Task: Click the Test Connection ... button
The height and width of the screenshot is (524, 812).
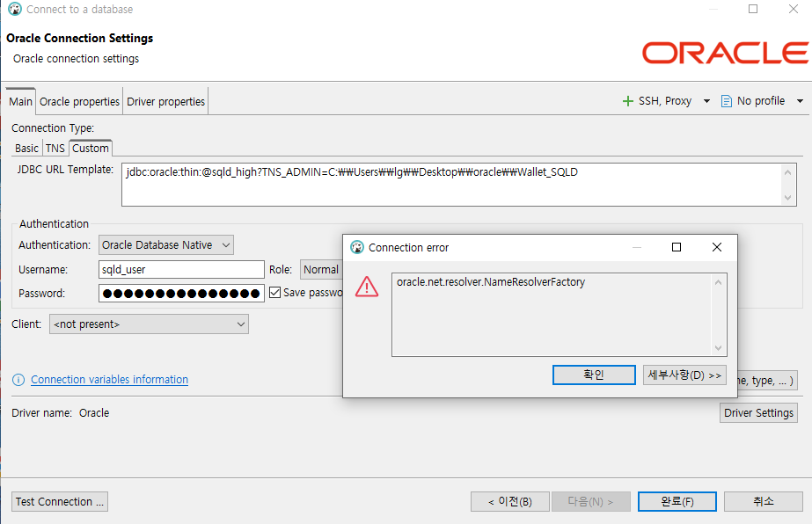Action: coord(60,502)
